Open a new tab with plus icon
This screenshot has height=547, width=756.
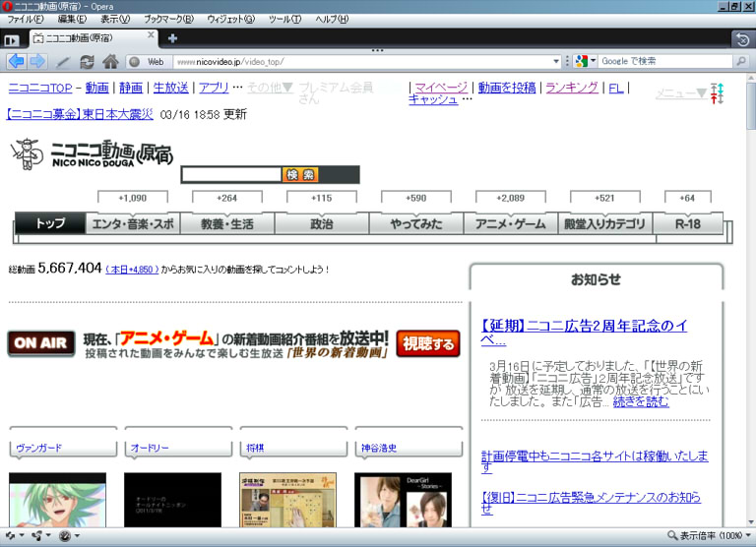(172, 38)
